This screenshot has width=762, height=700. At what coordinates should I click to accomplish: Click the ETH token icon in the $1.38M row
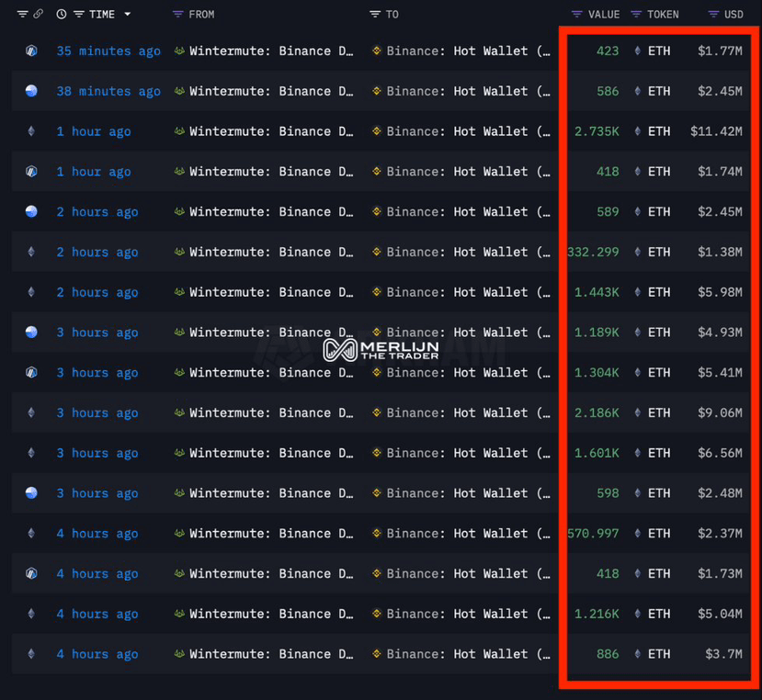tap(638, 252)
